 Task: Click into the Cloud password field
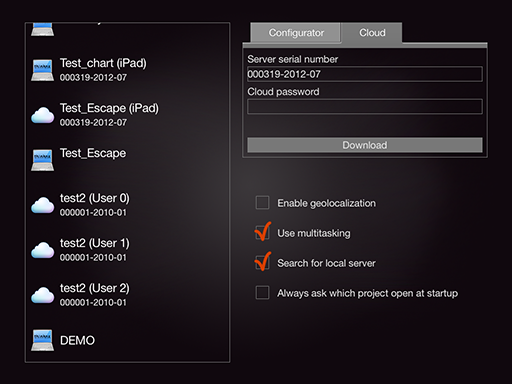click(x=365, y=107)
